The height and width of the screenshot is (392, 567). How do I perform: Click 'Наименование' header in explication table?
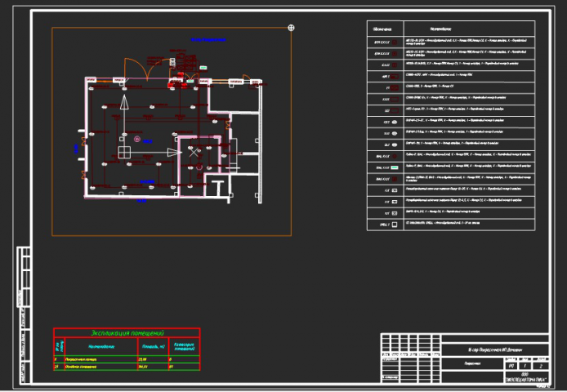tap(101, 347)
